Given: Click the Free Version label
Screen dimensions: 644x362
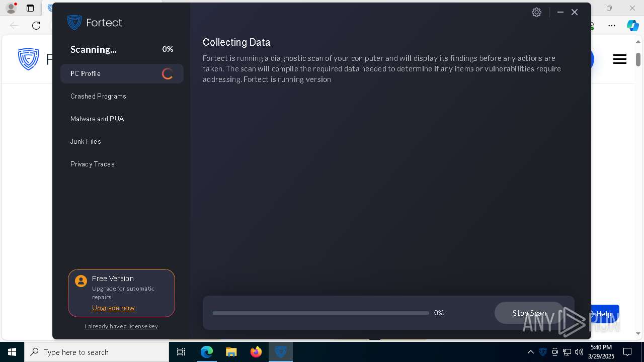Looking at the screenshot, I should coord(113,278).
